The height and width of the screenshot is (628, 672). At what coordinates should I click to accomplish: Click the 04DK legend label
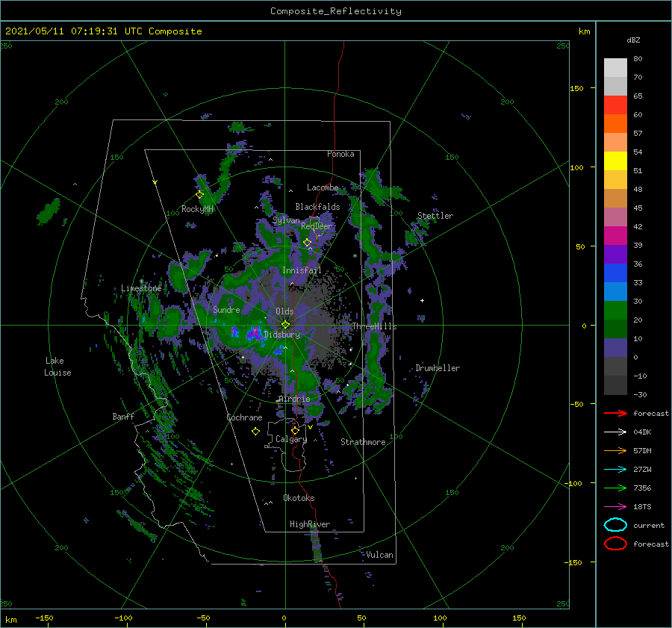click(642, 432)
